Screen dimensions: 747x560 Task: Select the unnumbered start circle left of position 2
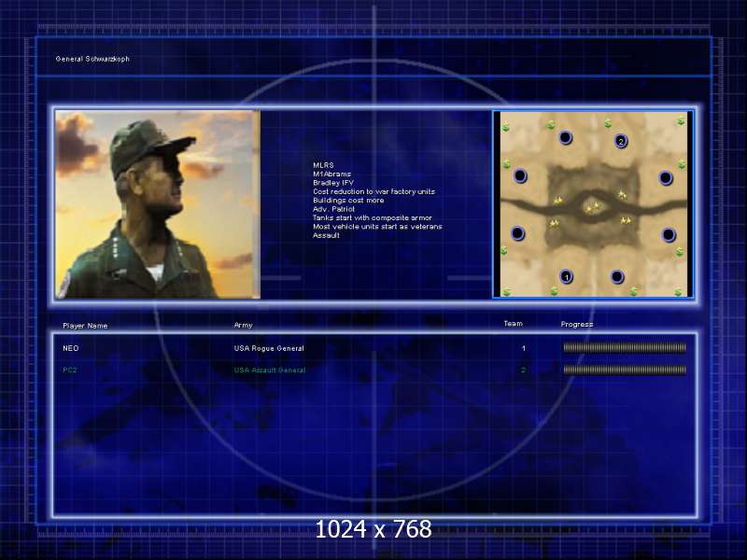pos(565,137)
